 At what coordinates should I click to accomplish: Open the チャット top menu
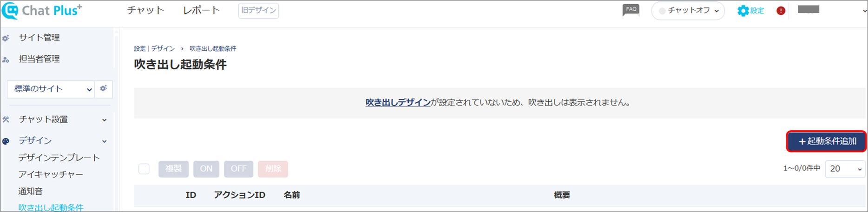pyautogui.click(x=145, y=10)
